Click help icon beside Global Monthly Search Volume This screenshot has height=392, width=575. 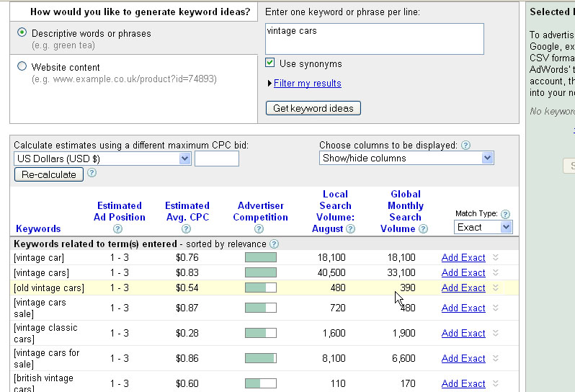click(x=423, y=229)
